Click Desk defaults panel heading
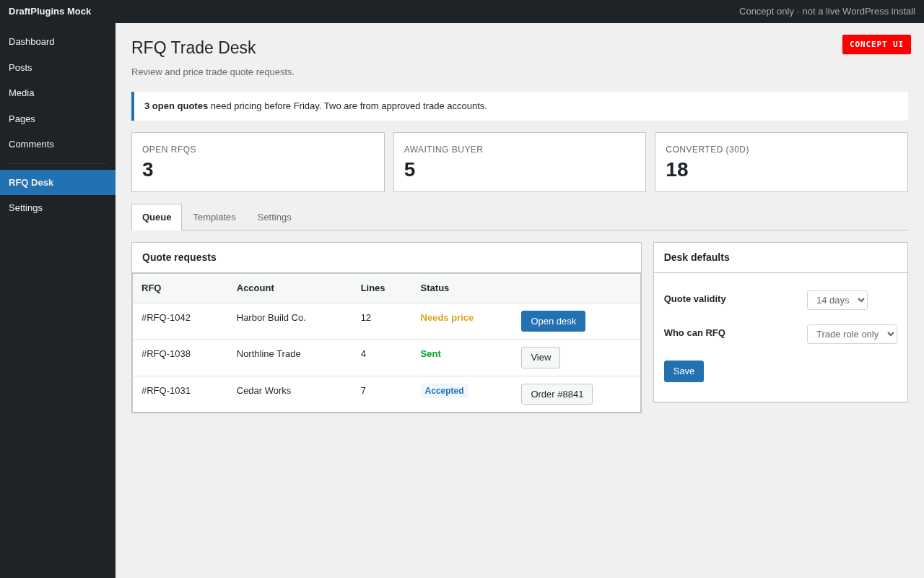 coord(697,257)
